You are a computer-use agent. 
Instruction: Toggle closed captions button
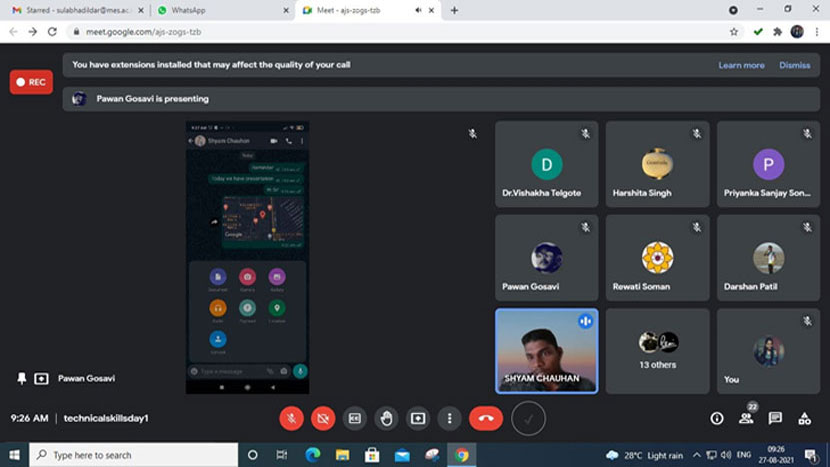pyautogui.click(x=354, y=418)
